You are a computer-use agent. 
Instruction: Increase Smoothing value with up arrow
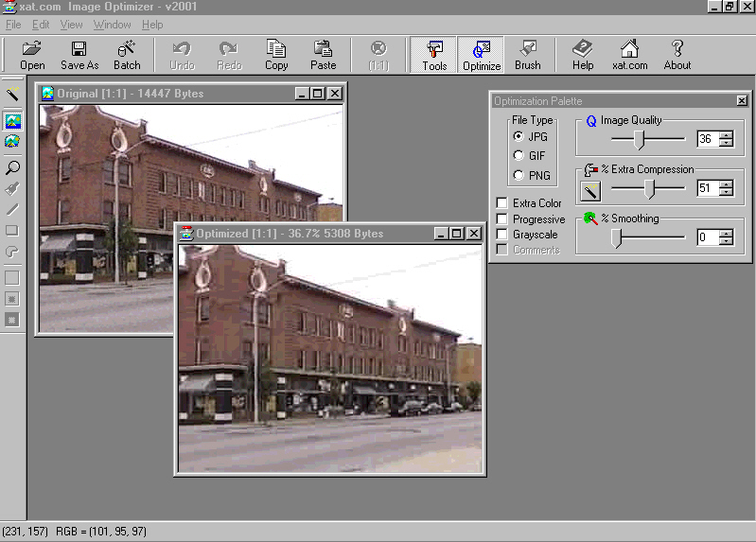[x=726, y=234]
